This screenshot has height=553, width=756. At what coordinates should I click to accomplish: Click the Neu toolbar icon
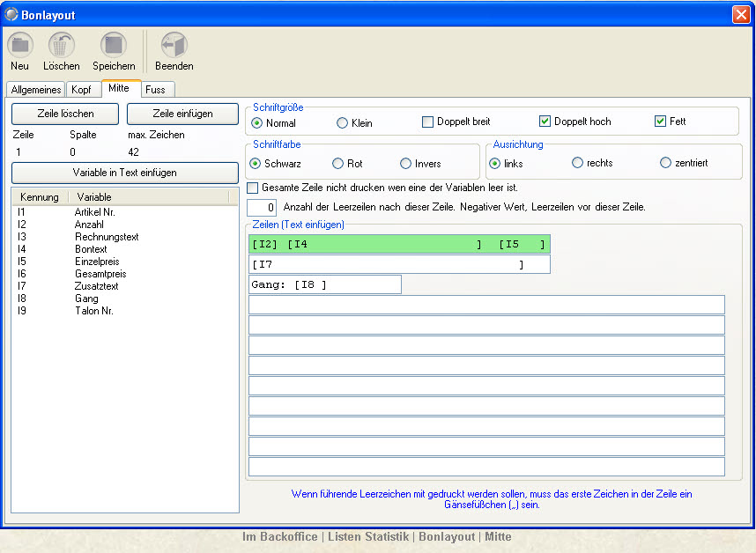click(20, 46)
